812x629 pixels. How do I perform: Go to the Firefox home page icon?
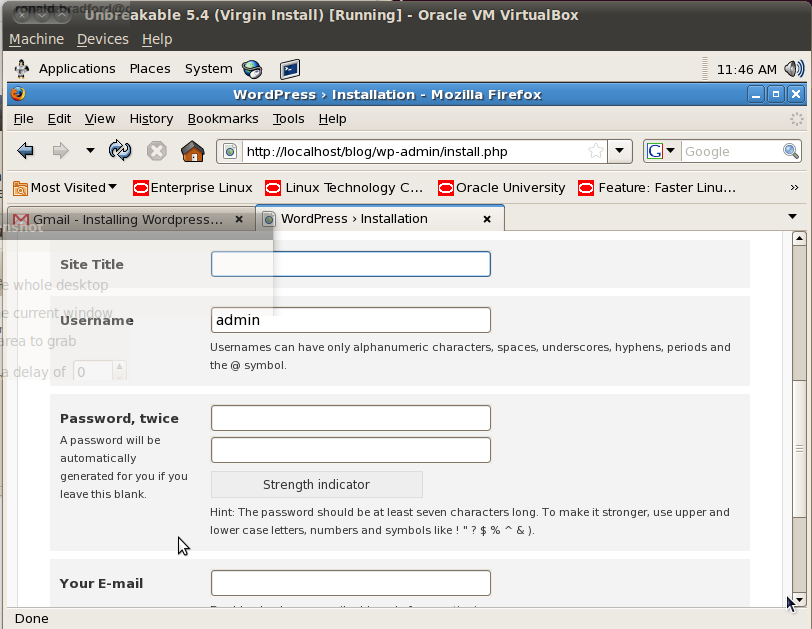pyautogui.click(x=193, y=151)
